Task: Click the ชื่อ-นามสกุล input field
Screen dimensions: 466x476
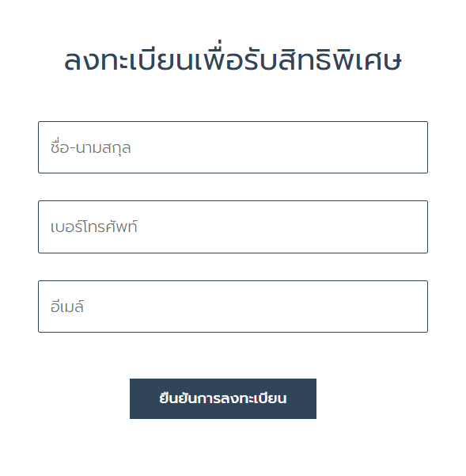Action: tap(233, 147)
